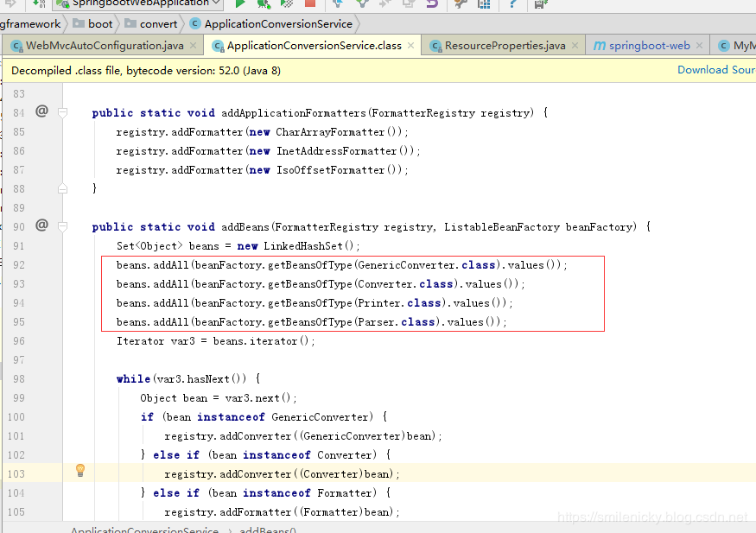Viewport: 756px width, 533px height.
Task: Click the ApplicationConversionService class breadcrumb
Action: [277, 24]
